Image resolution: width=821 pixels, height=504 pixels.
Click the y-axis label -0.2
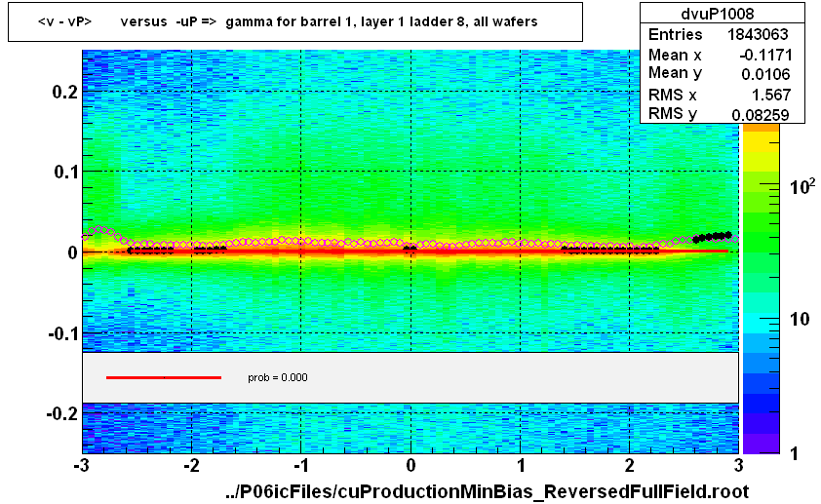[x=62, y=413]
